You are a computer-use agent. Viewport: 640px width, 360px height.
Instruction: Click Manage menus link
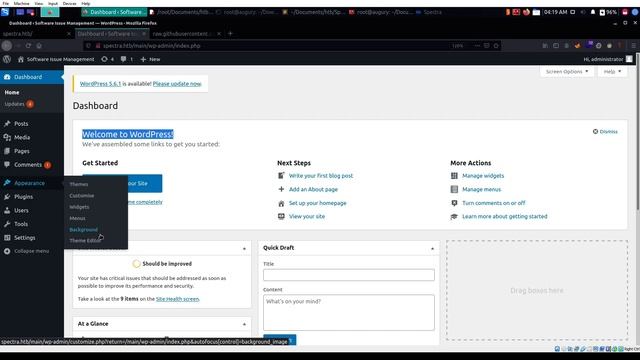(481, 189)
